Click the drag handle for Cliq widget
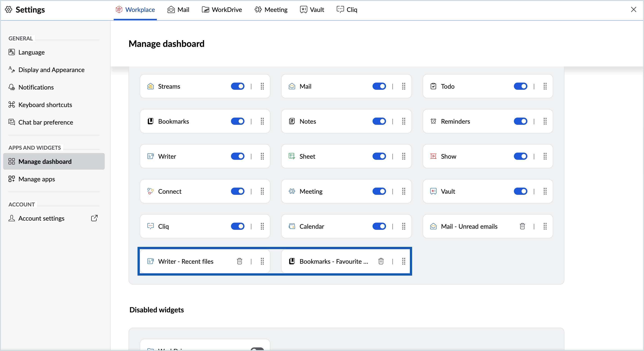This screenshot has height=351, width=644. [262, 226]
